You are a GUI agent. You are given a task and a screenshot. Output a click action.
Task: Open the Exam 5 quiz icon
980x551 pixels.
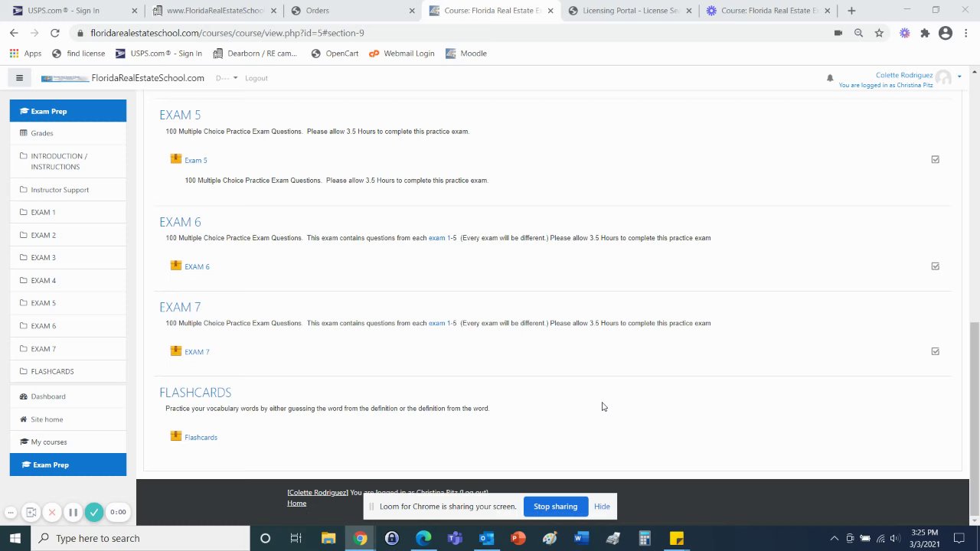[x=176, y=159]
